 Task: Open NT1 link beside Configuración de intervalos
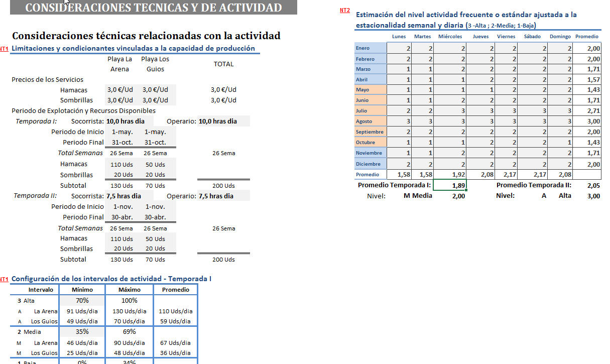pyautogui.click(x=4, y=279)
